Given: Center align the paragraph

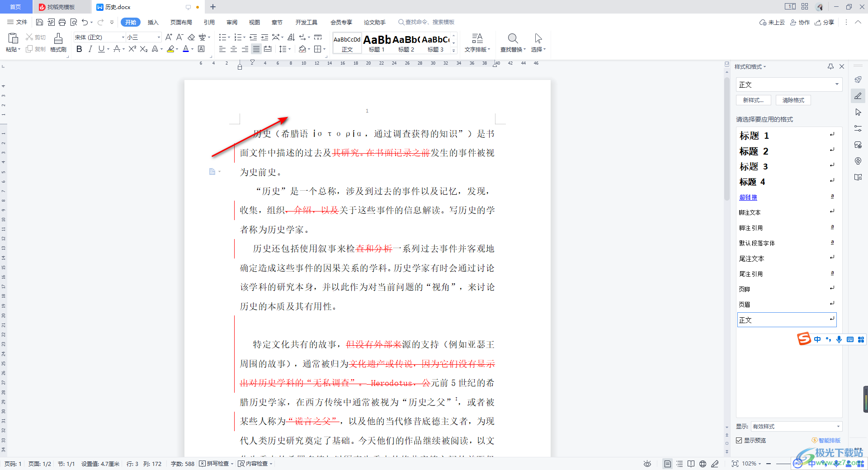Looking at the screenshot, I should (234, 49).
